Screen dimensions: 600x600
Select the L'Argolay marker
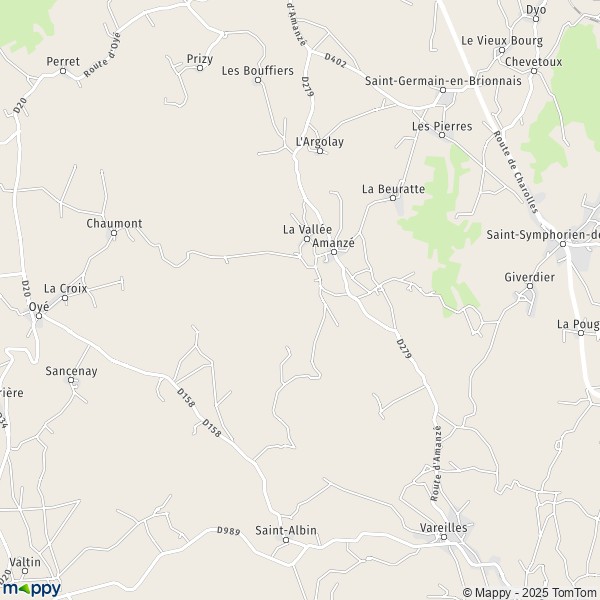click(320, 151)
